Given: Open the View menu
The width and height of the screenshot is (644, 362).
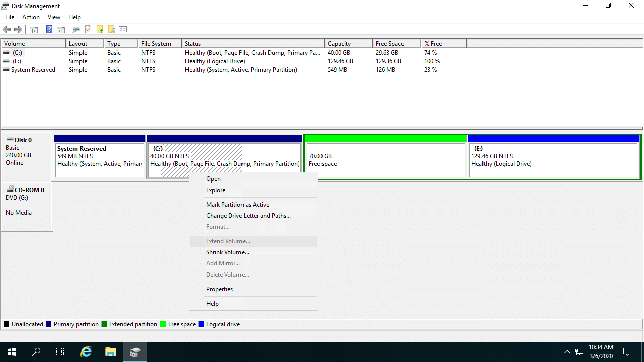Looking at the screenshot, I should coord(54,17).
